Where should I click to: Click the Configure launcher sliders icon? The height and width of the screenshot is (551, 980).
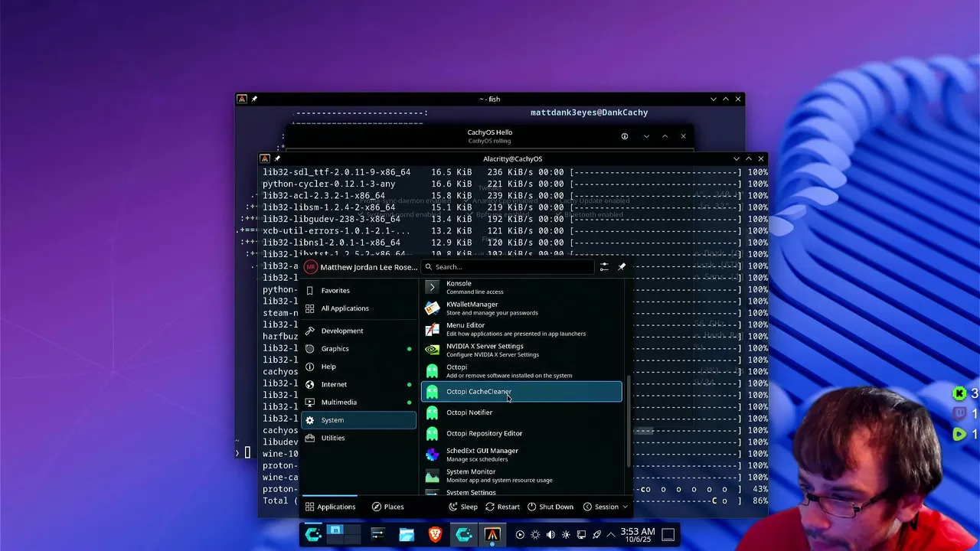coord(604,267)
